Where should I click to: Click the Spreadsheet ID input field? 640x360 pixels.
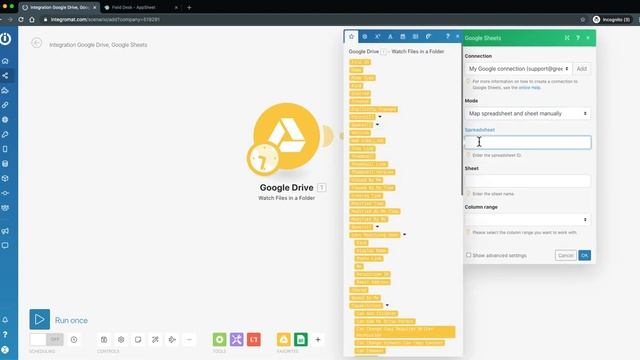click(x=528, y=142)
